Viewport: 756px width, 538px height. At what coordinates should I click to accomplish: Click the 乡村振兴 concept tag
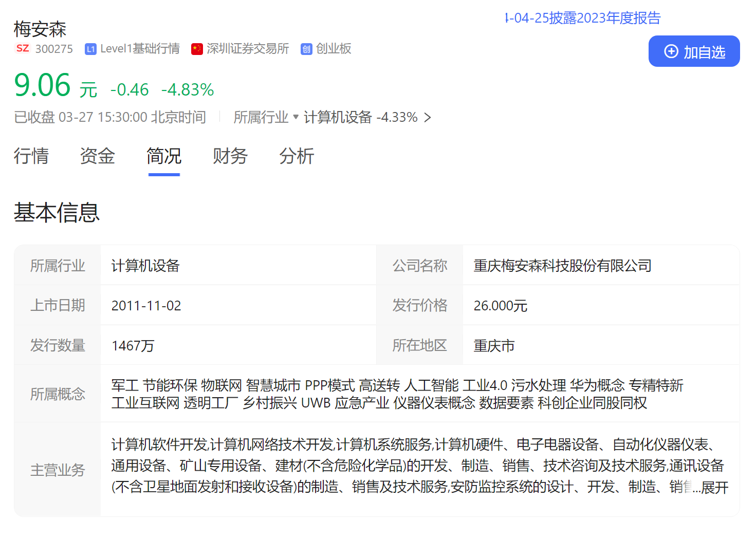tap(270, 403)
